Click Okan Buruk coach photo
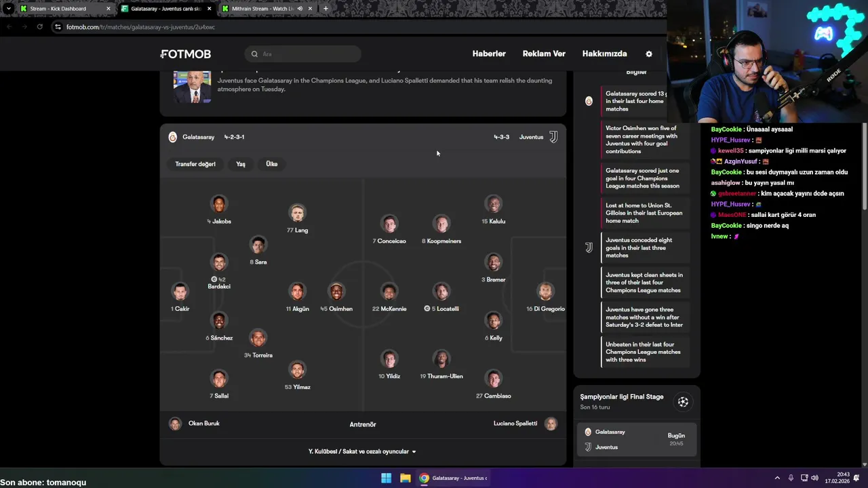Image resolution: width=868 pixels, height=488 pixels. 175,424
